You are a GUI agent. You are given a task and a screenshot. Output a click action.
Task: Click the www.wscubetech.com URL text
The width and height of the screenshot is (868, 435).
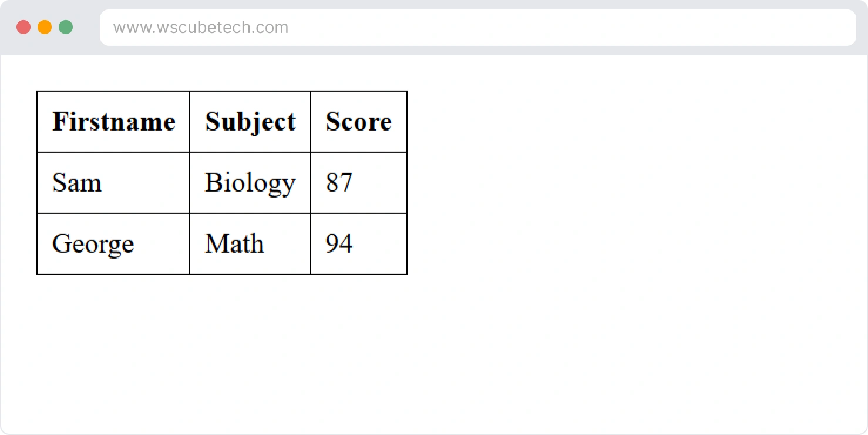(x=200, y=28)
